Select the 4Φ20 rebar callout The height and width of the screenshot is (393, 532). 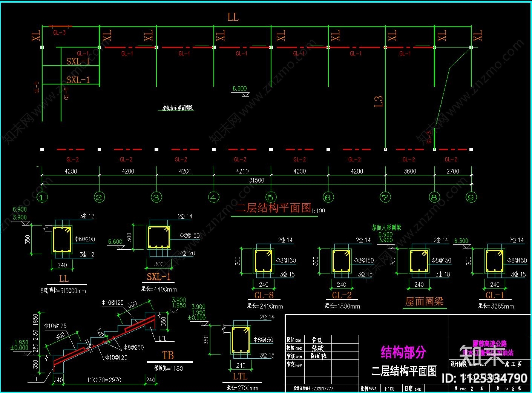[x=187, y=253]
